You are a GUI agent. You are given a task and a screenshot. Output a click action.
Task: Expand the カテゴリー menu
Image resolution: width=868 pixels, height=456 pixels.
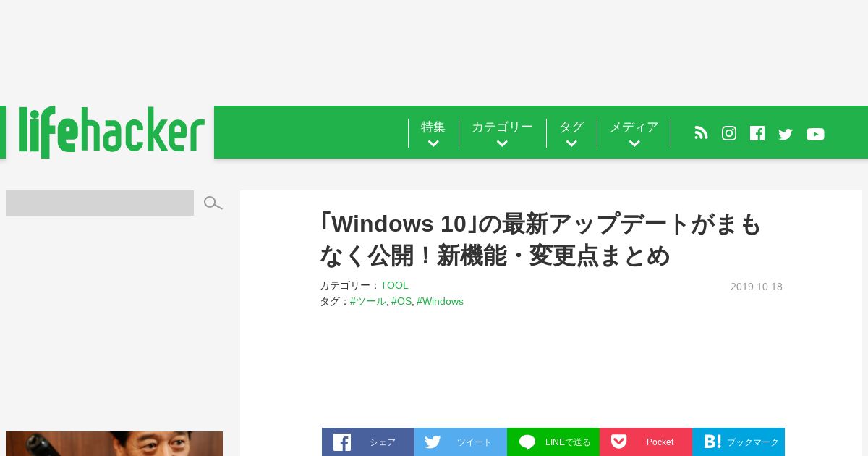click(502, 133)
